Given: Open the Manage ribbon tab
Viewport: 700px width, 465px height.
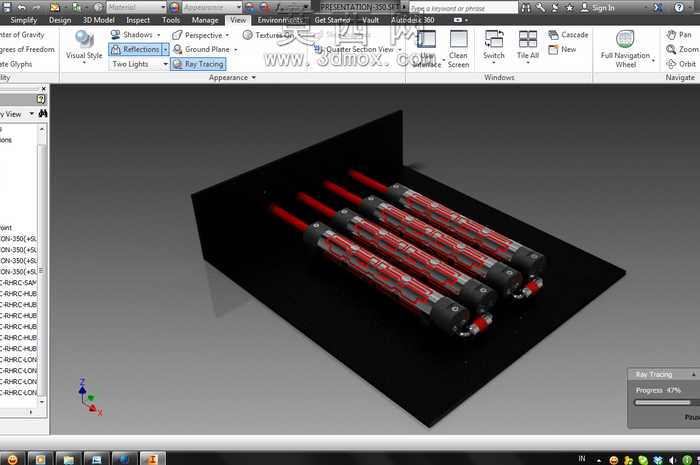Looking at the screenshot, I should pos(205,20).
